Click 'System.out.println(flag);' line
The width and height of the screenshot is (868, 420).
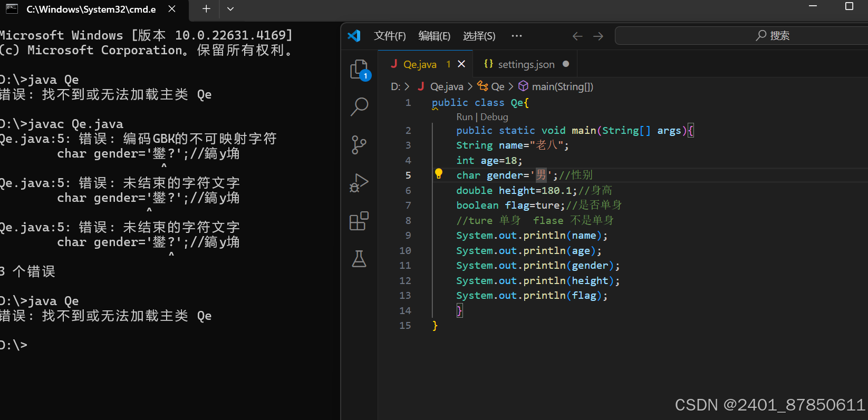coord(532,295)
